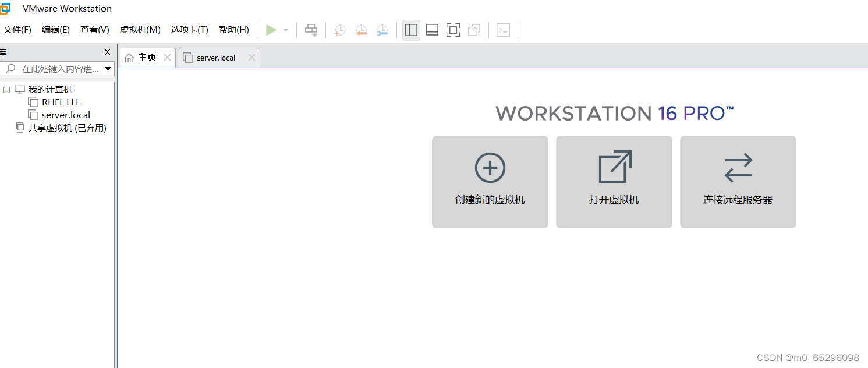The width and height of the screenshot is (868, 368).
Task: Click the 创建新的虚拟机 button
Action: pos(490,182)
